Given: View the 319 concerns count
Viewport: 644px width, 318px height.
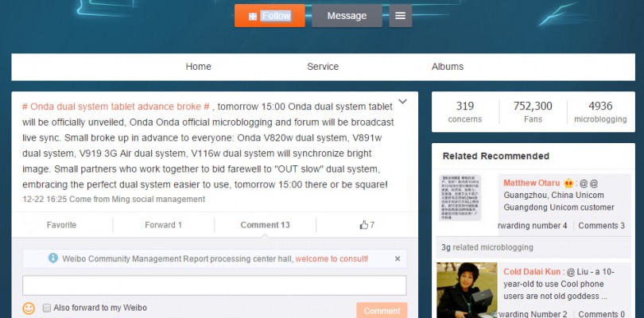Looking at the screenshot, I should point(465,111).
